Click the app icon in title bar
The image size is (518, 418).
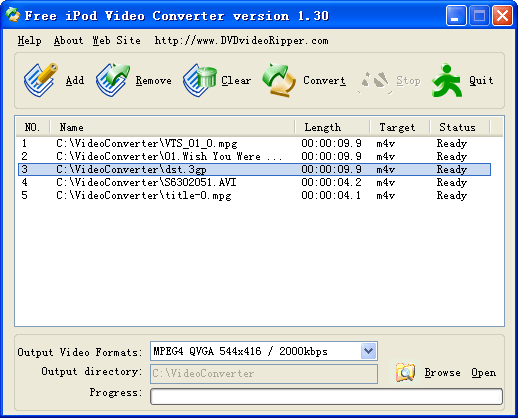point(13,15)
